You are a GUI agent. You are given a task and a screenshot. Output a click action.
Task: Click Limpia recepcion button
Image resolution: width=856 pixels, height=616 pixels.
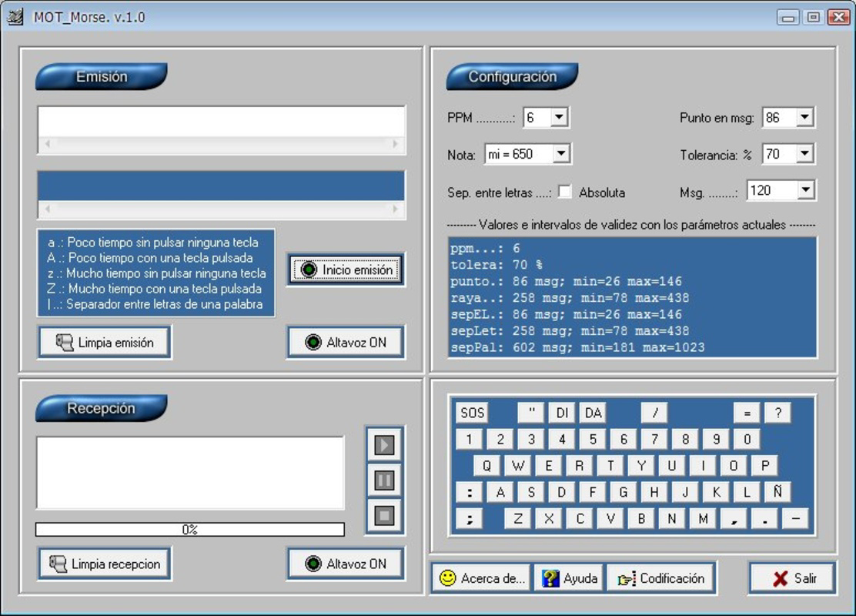click(x=105, y=564)
